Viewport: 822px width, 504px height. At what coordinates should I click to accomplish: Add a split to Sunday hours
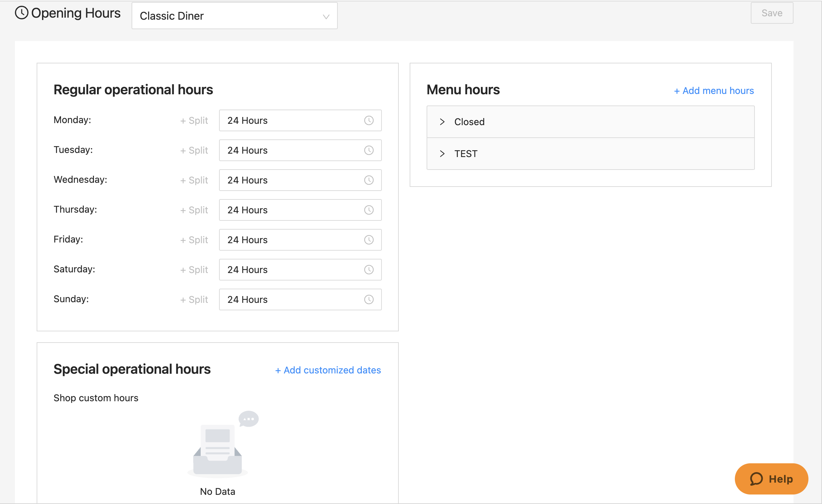[194, 300]
